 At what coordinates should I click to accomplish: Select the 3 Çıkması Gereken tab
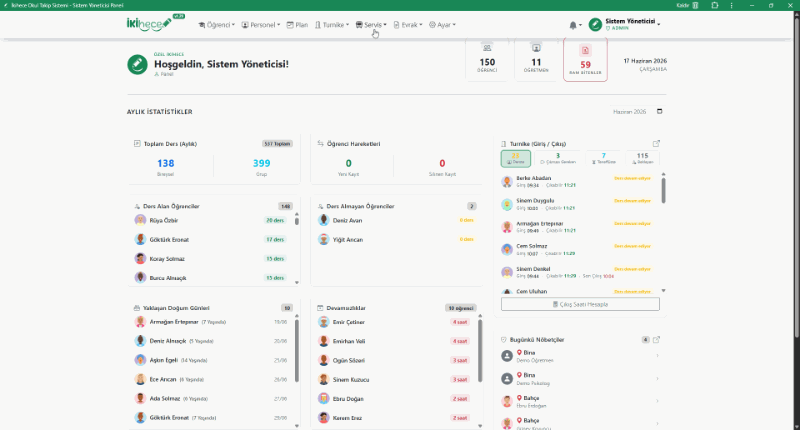[x=558, y=158]
